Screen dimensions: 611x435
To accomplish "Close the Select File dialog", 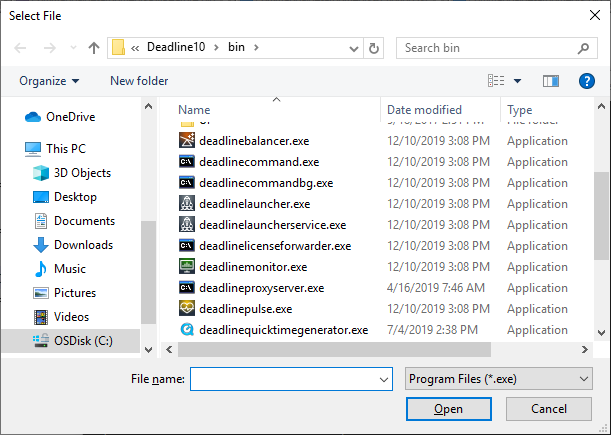I will (595, 16).
